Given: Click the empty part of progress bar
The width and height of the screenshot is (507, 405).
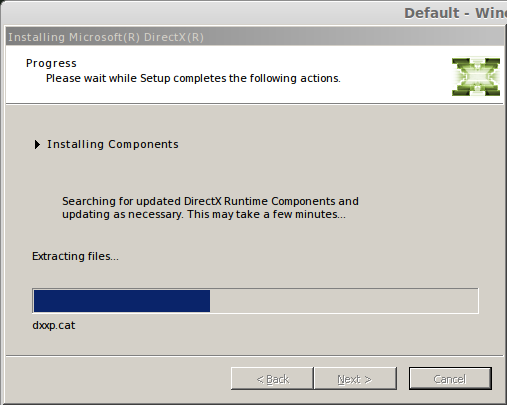Looking at the screenshot, I should 343,301.
